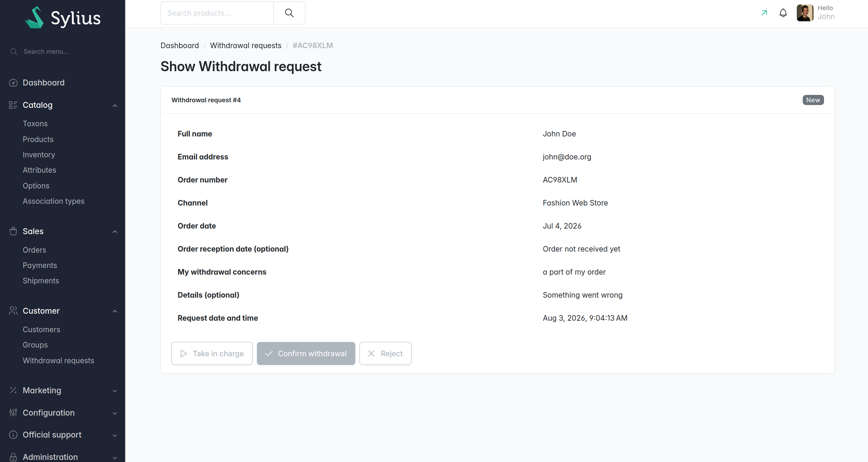Go to Inventory
This screenshot has width=868, height=462.
(39, 155)
